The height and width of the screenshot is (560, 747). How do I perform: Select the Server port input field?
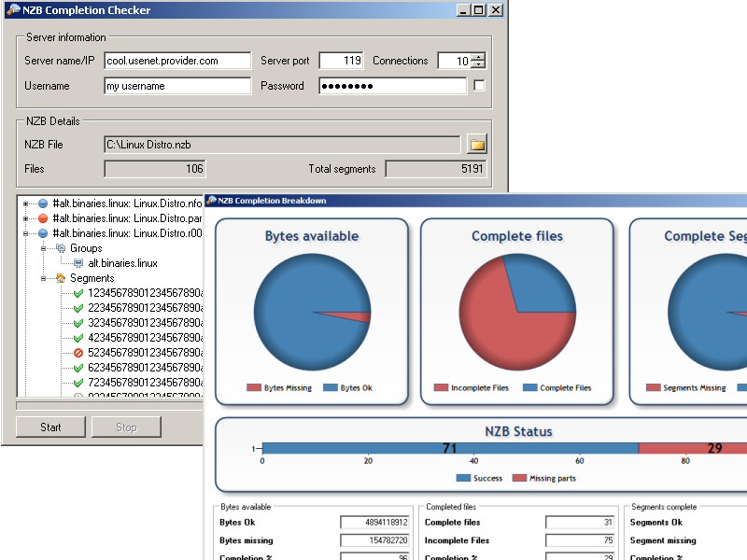[341, 61]
